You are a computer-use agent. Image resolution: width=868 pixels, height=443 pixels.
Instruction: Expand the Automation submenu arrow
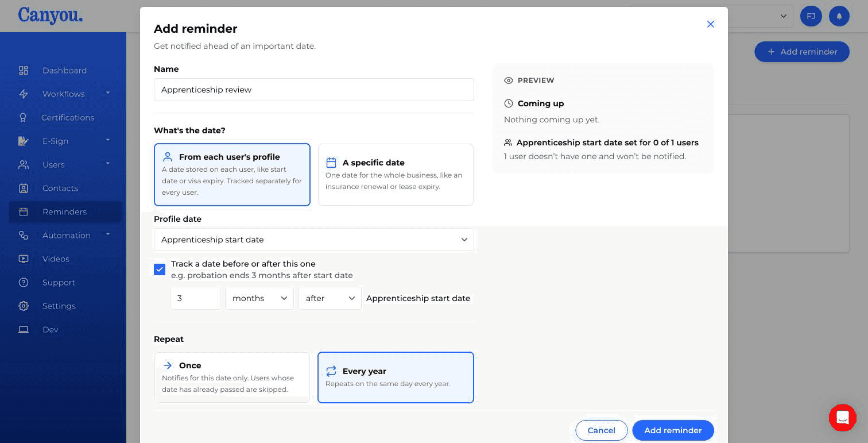pos(108,234)
